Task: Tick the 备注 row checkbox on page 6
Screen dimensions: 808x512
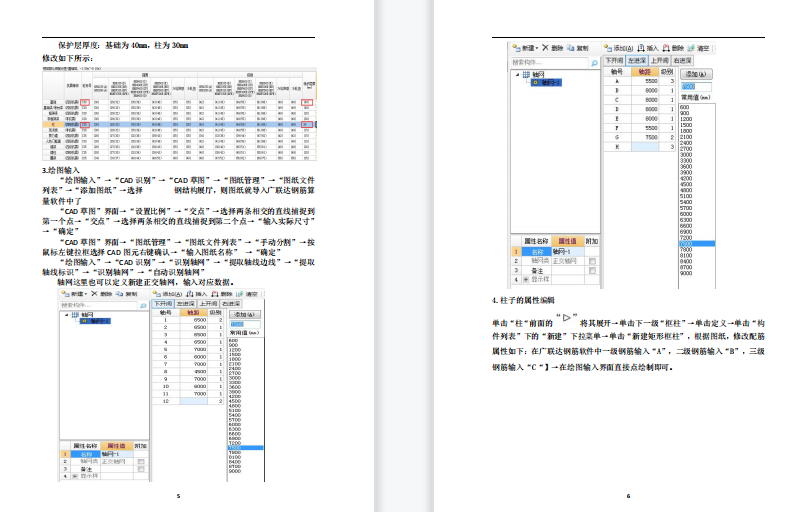Action: coord(592,270)
